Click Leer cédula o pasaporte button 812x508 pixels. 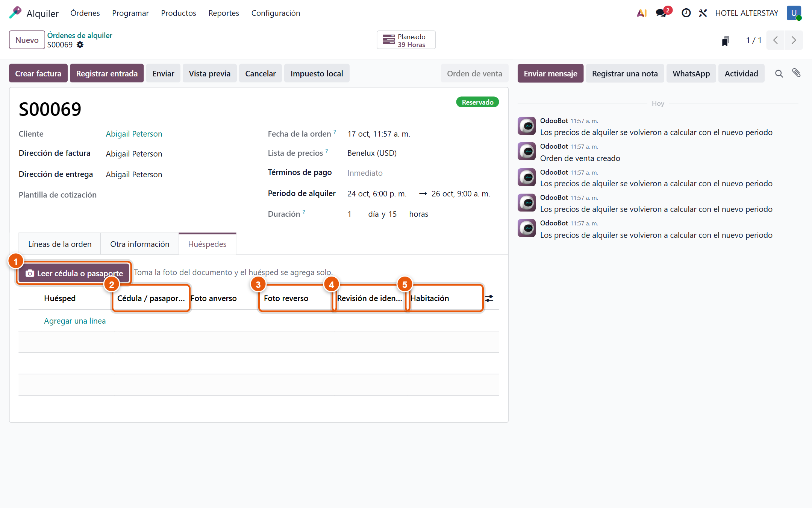point(74,273)
